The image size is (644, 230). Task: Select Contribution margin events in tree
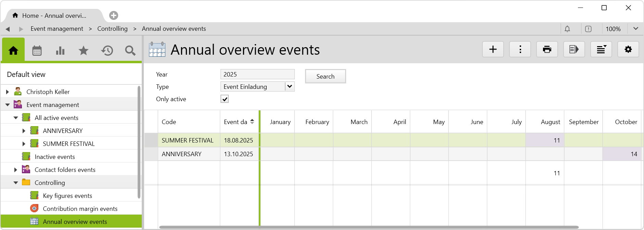[x=80, y=209]
